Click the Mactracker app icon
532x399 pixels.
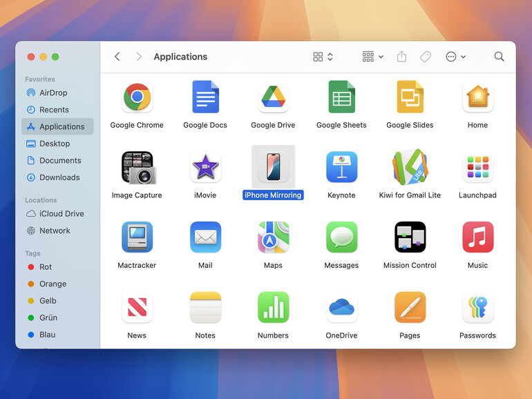(x=137, y=237)
